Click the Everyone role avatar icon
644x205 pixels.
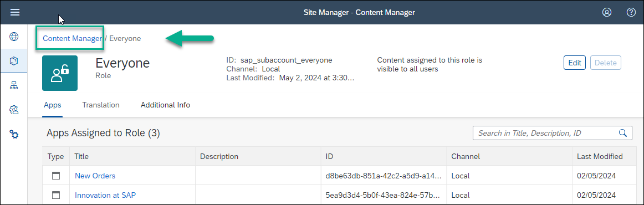point(59,73)
